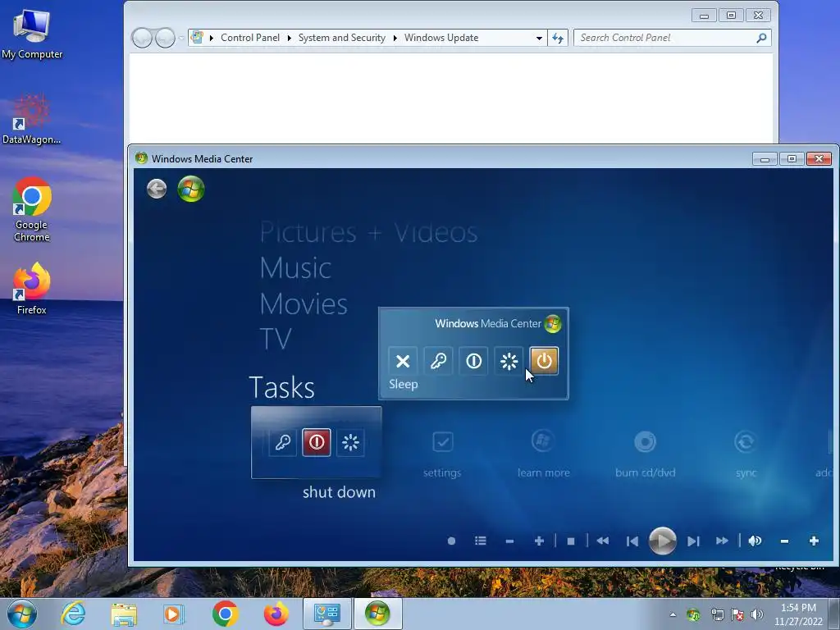Screen dimensions: 840x630
Task: Click channel down minus button
Action: 509,541
